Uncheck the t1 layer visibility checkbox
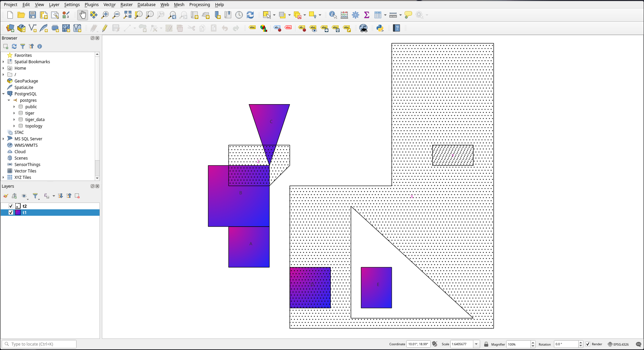The image size is (644, 350). tap(11, 212)
